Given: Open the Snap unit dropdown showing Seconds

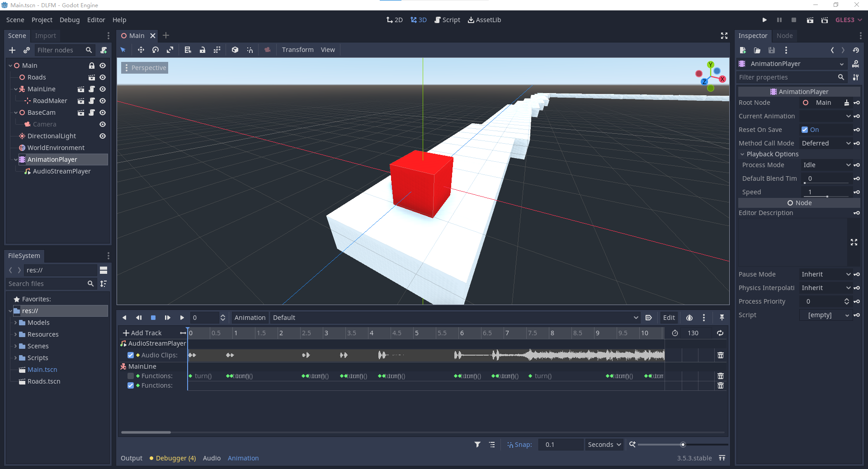Looking at the screenshot, I should coord(604,444).
